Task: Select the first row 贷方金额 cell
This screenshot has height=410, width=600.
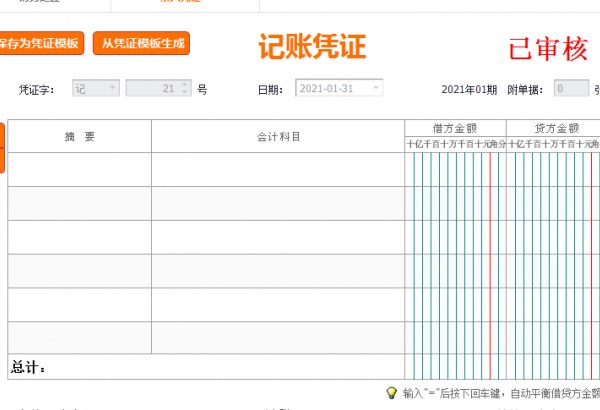Action: (x=554, y=169)
